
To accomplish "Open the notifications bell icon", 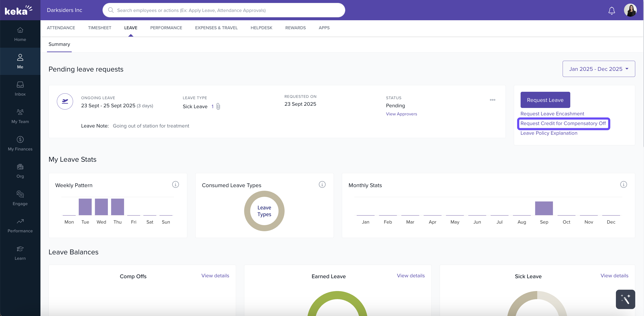I will pos(611,11).
